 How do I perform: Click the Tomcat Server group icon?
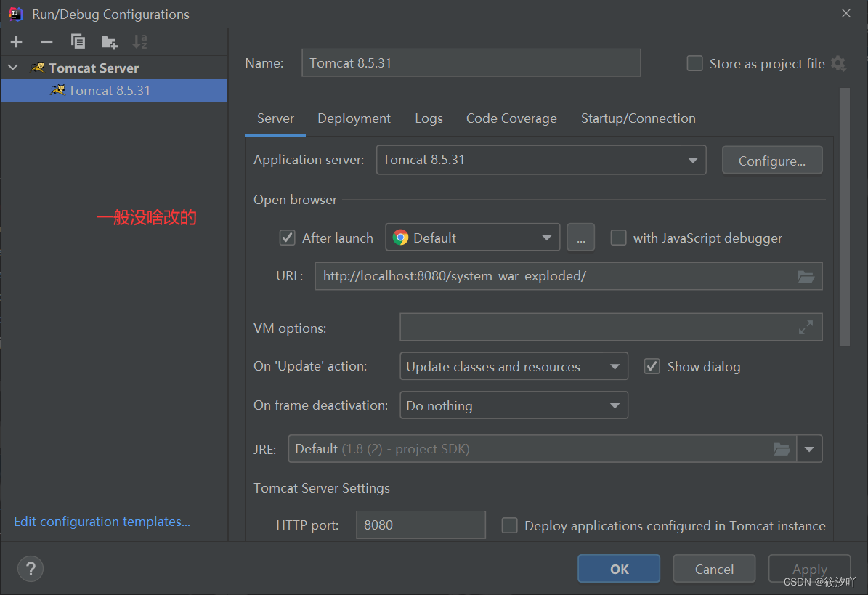(38, 68)
